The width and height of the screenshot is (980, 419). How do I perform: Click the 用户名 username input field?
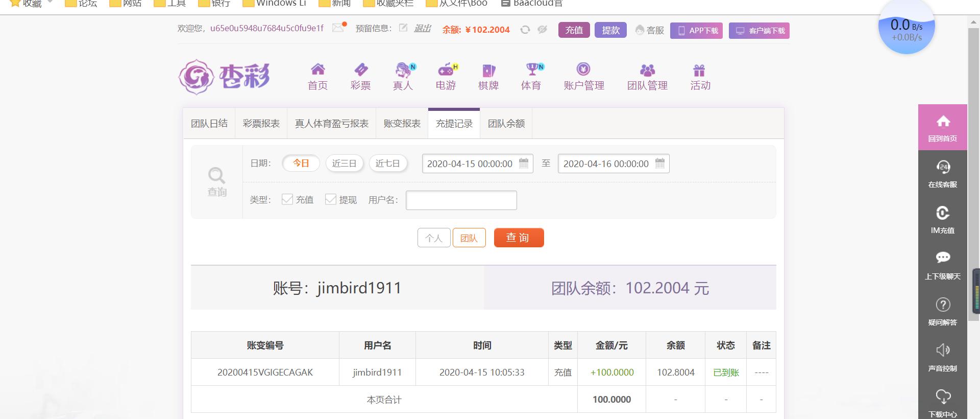(x=461, y=200)
